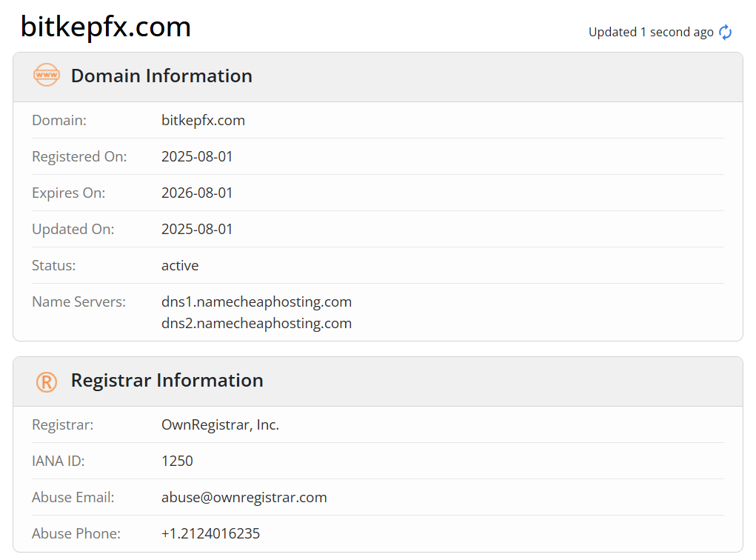Click the Registered On date 2025-08-01

pos(197,156)
